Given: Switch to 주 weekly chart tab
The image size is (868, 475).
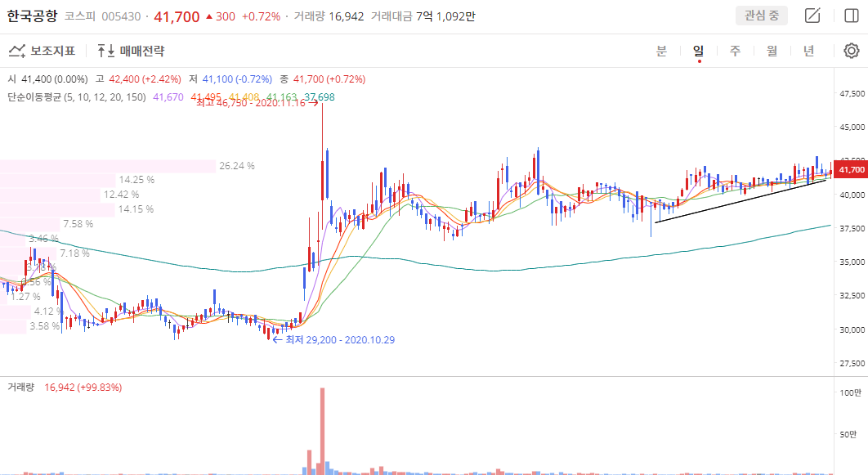Looking at the screenshot, I should [735, 51].
